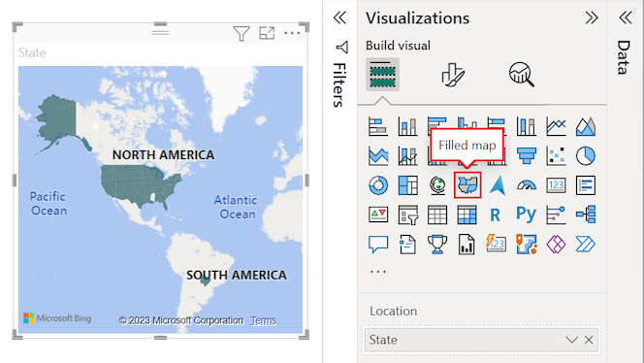Pick the Area chart visual

[x=586, y=126]
